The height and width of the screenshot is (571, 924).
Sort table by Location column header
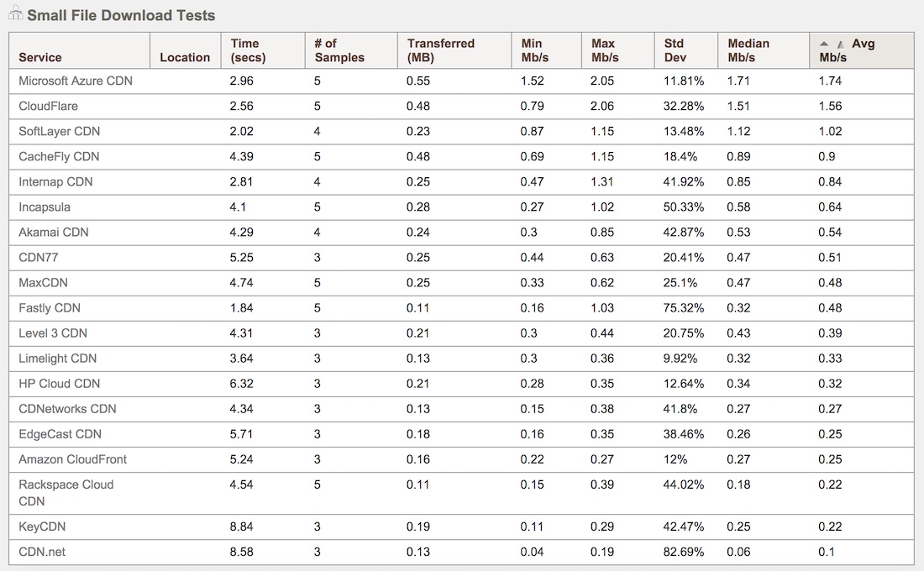tap(185, 57)
